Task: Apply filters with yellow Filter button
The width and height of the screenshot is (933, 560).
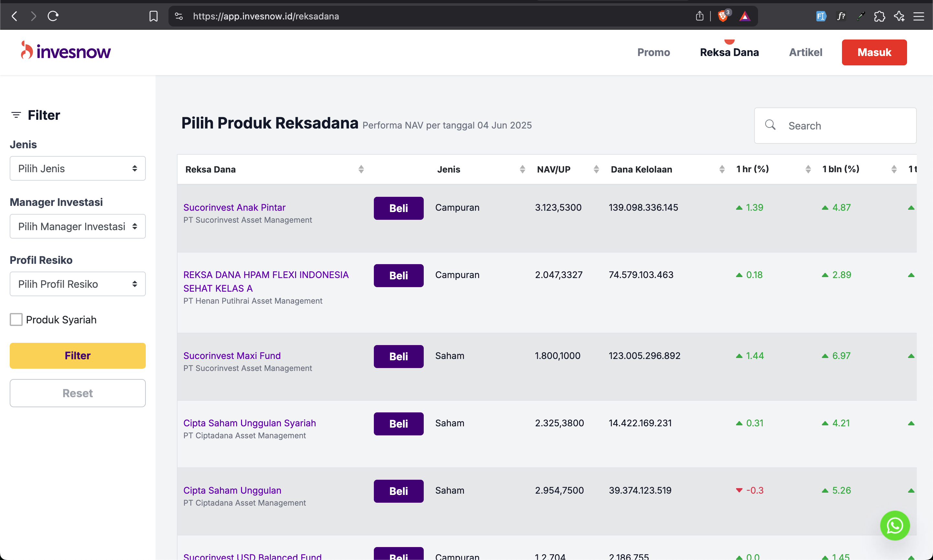Action: 78,355
